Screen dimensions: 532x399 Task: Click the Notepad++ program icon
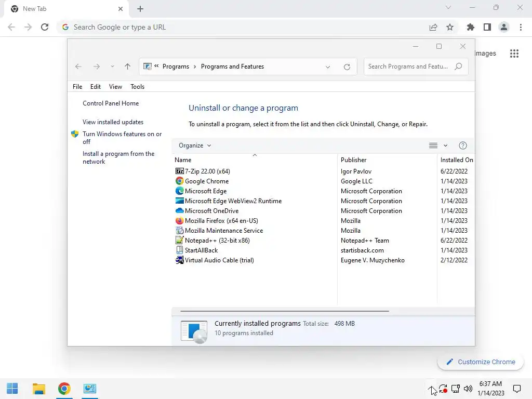click(x=179, y=240)
